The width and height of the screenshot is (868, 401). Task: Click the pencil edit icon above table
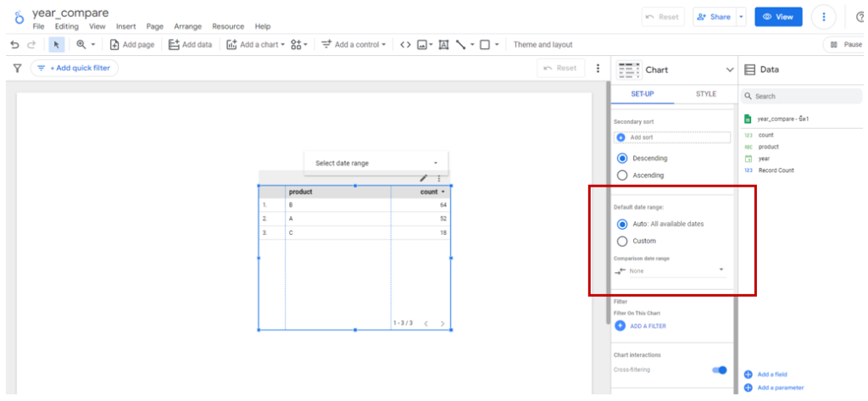[424, 178]
